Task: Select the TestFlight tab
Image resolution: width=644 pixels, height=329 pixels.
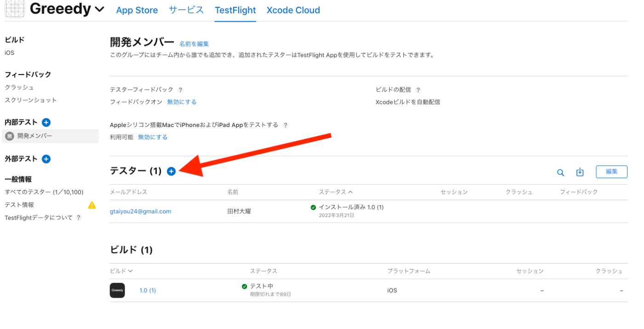Action: coord(236,10)
